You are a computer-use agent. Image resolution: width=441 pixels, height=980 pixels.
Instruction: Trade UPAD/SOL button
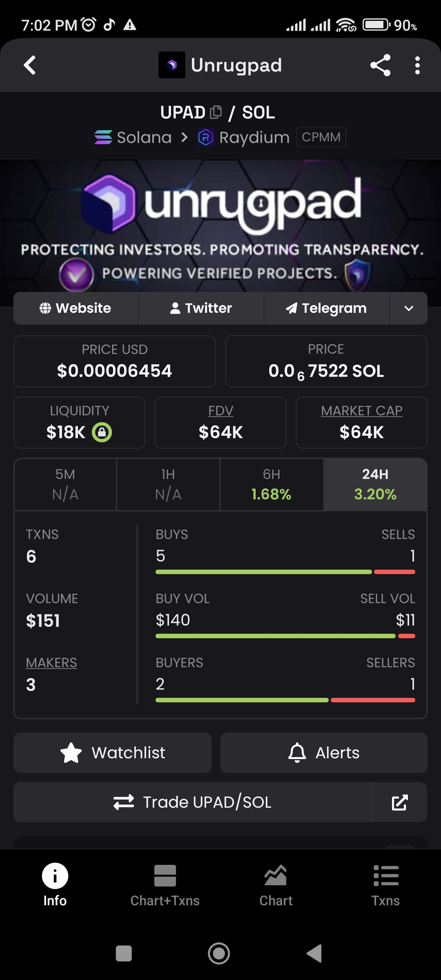point(193,802)
